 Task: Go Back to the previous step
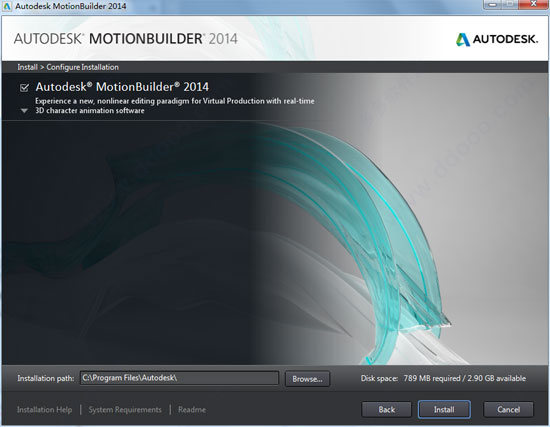(386, 409)
